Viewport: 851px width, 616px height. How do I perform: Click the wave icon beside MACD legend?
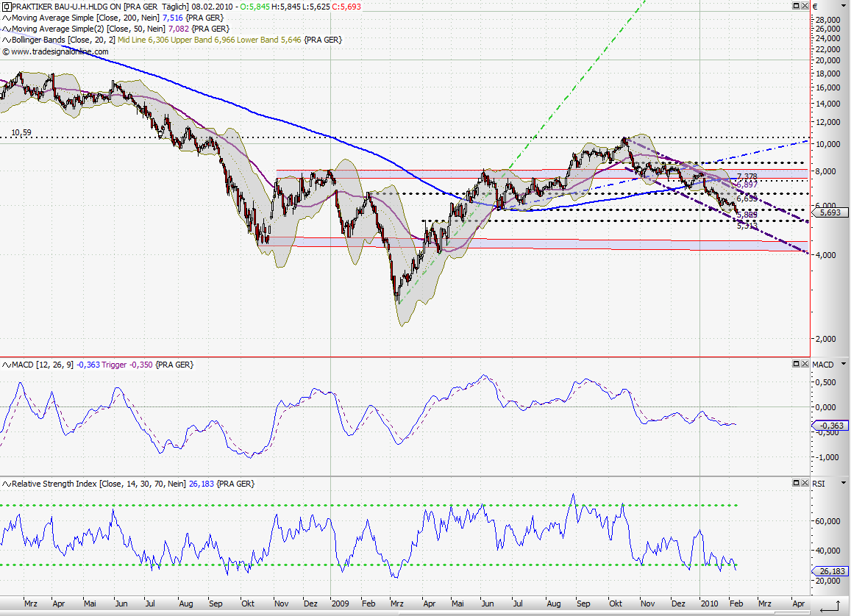[7, 365]
